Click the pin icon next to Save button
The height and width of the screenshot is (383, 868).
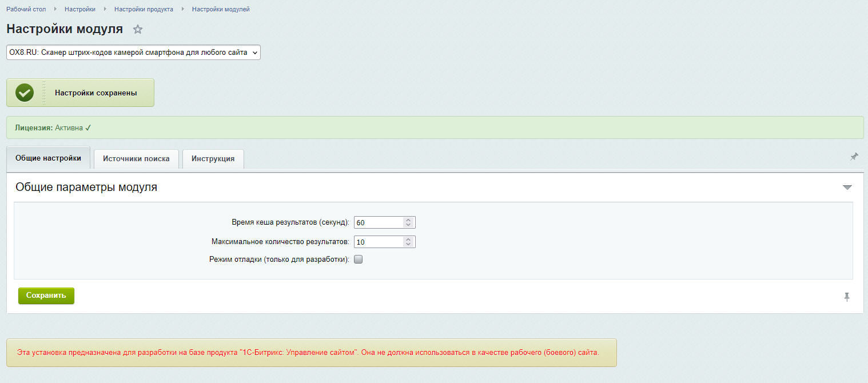(x=847, y=297)
